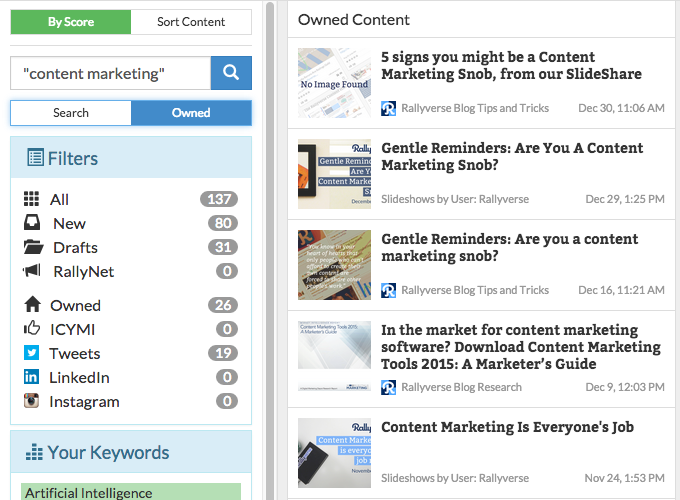Click "Slideshows by User: Rallyverse" on Nov 24 item

[455, 478]
